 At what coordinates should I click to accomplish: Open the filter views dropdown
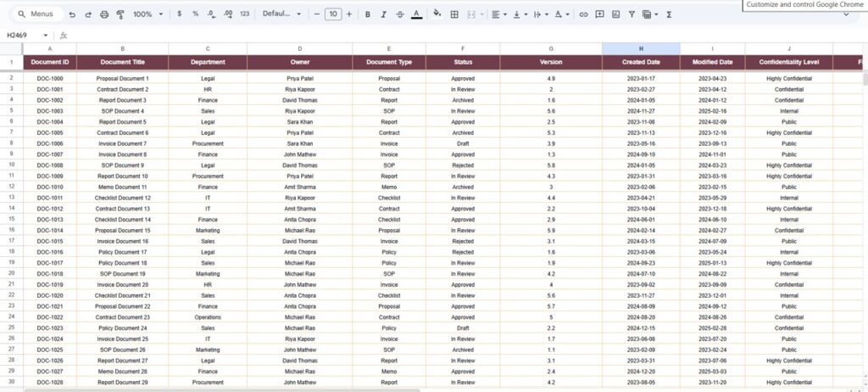pos(650,14)
